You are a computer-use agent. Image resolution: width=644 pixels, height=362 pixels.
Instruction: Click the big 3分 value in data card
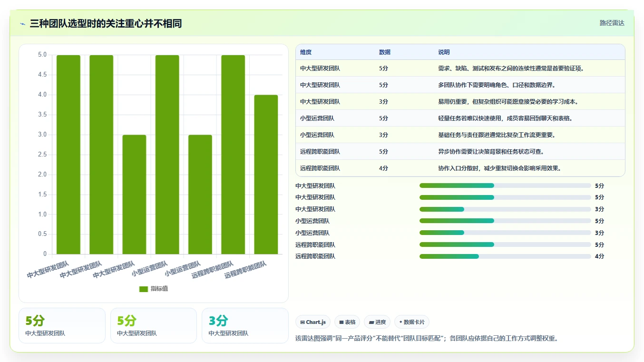(x=218, y=321)
